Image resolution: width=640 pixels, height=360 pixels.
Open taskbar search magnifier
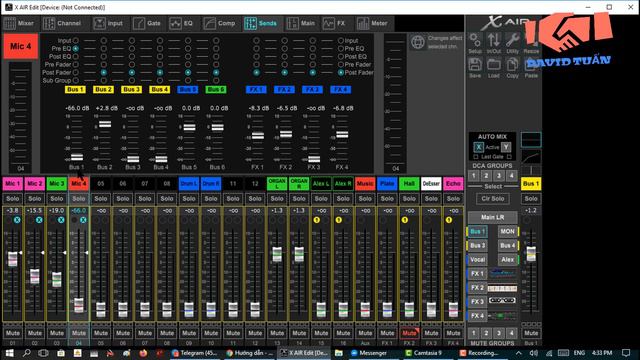[27, 353]
